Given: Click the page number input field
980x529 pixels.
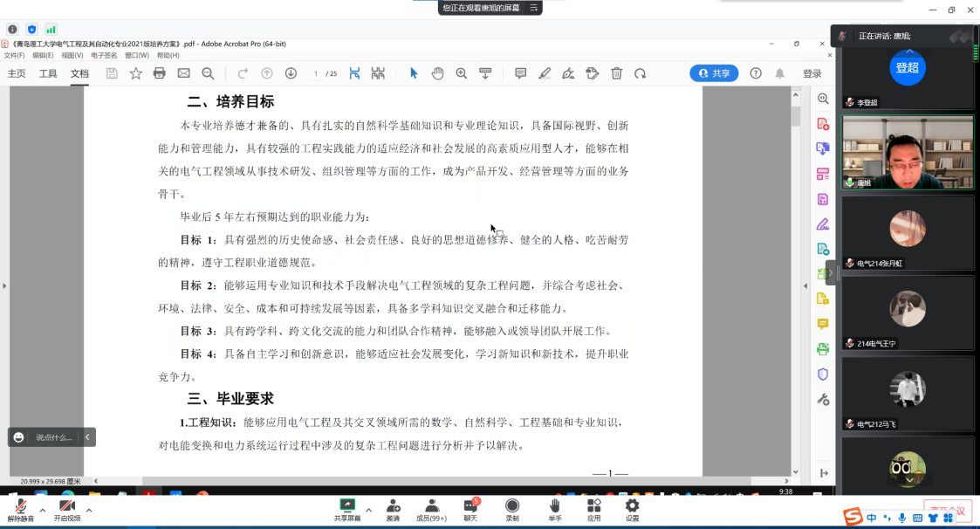Looking at the screenshot, I should (x=316, y=73).
